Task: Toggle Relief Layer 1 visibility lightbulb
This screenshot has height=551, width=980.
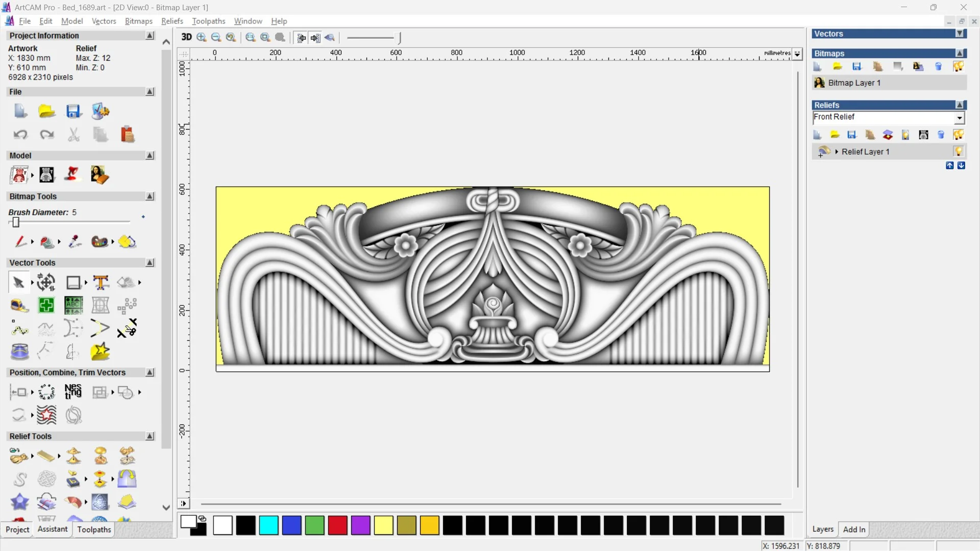Action: [958, 152]
